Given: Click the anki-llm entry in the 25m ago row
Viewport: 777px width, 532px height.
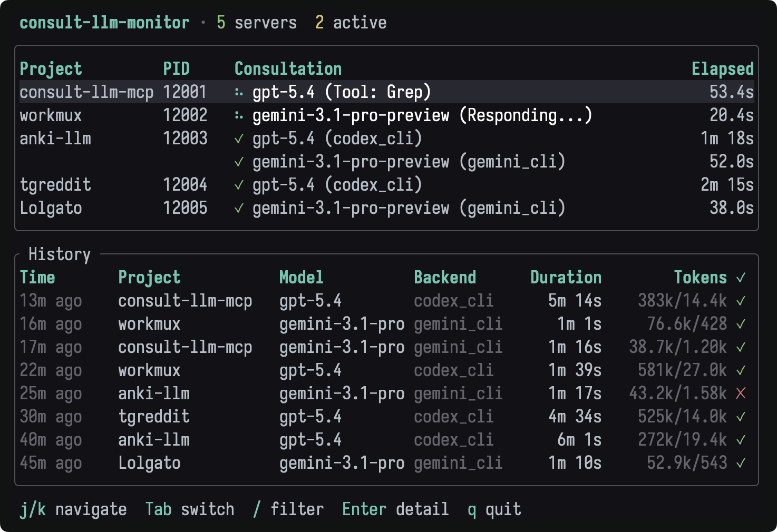Looking at the screenshot, I should [x=154, y=393].
